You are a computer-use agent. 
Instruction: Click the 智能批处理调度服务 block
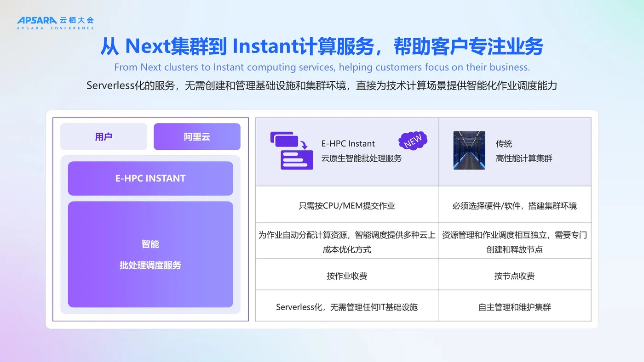pyautogui.click(x=150, y=255)
